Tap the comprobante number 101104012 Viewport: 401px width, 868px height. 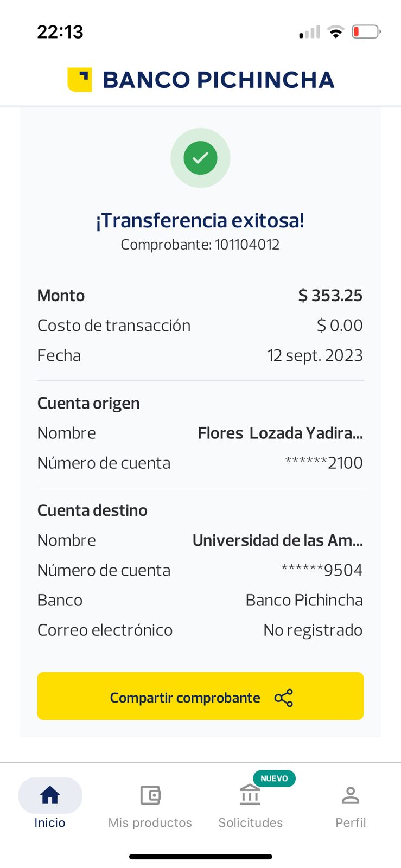pyautogui.click(x=247, y=245)
